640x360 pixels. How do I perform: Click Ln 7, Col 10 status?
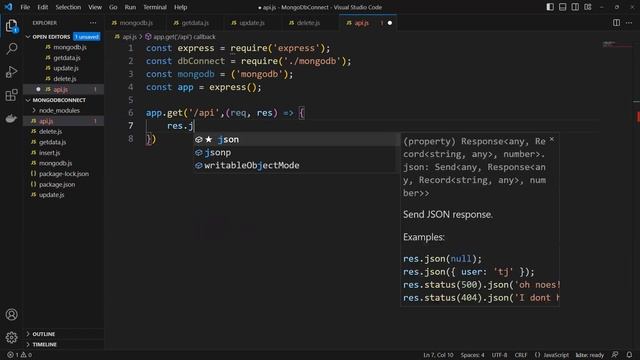[x=438, y=355]
